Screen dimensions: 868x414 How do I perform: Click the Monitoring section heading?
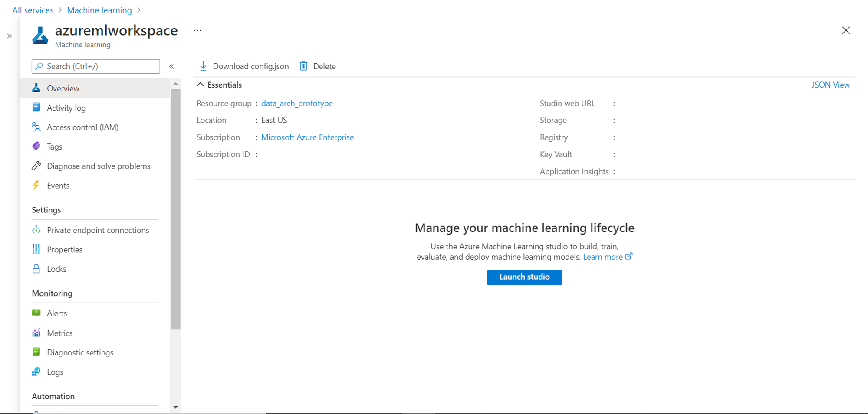[x=52, y=293]
